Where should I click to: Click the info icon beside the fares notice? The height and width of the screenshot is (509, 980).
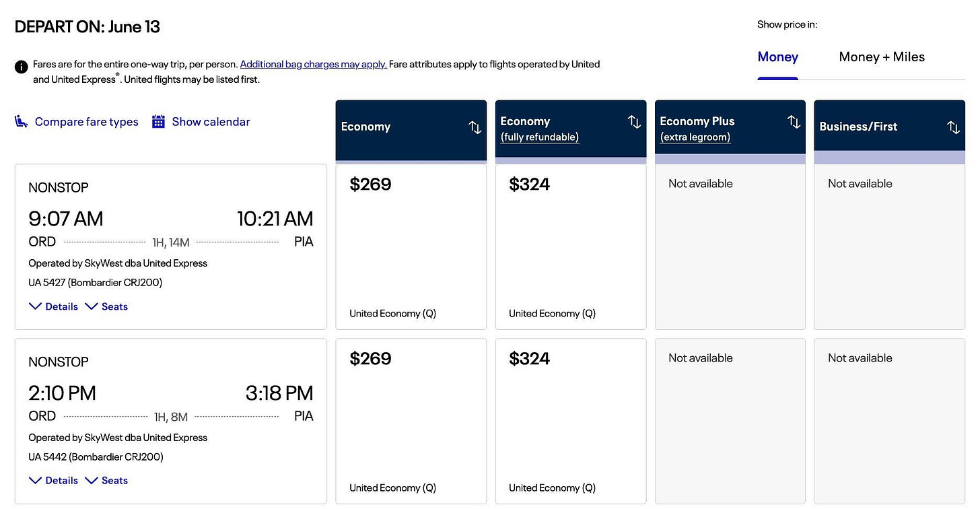coord(22,67)
